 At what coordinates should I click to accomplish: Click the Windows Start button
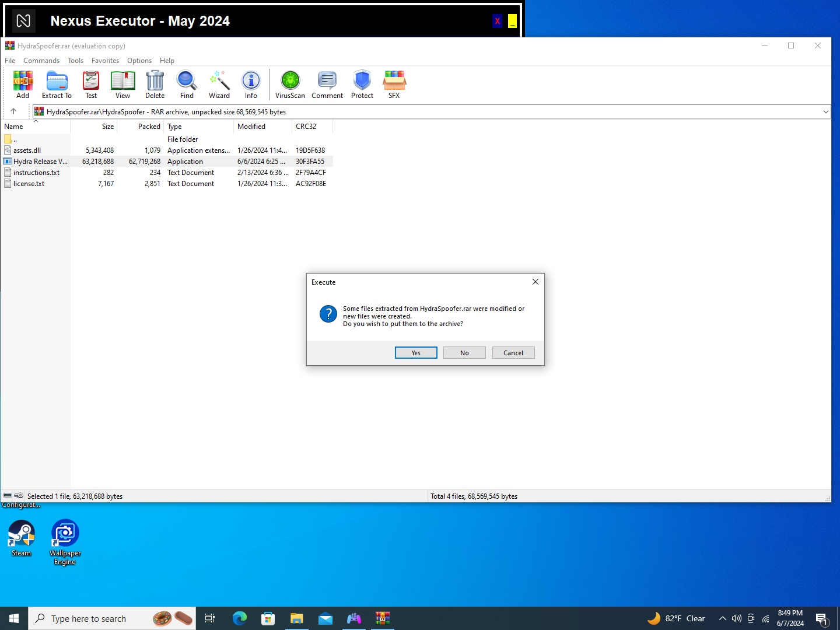(14, 618)
